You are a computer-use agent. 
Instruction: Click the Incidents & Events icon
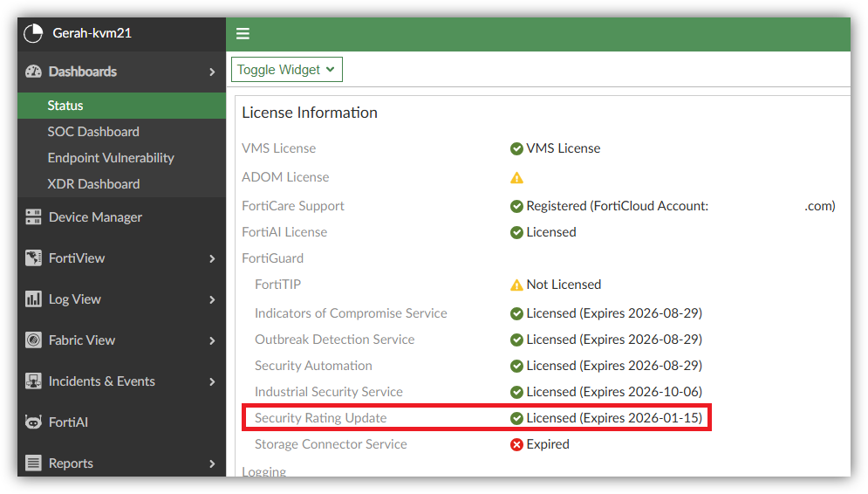[33, 381]
